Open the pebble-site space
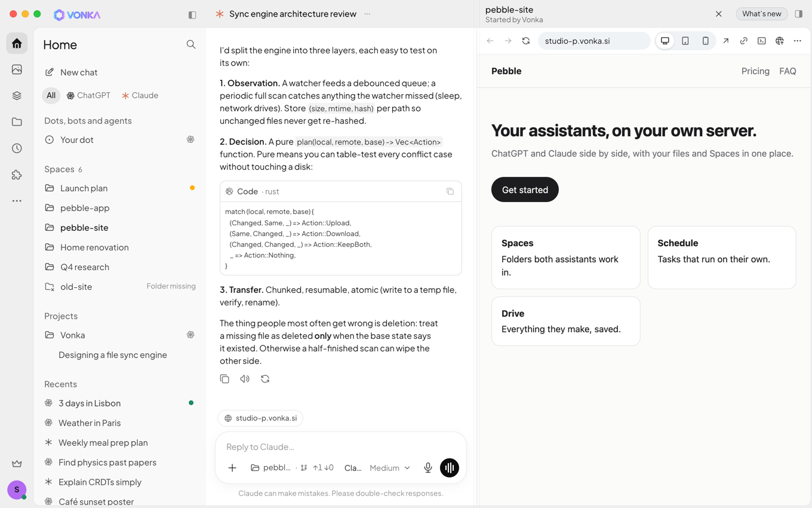 pyautogui.click(x=119, y=228)
